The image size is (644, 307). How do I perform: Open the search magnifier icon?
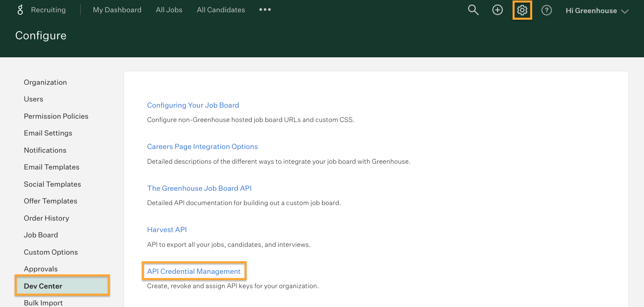point(473,10)
